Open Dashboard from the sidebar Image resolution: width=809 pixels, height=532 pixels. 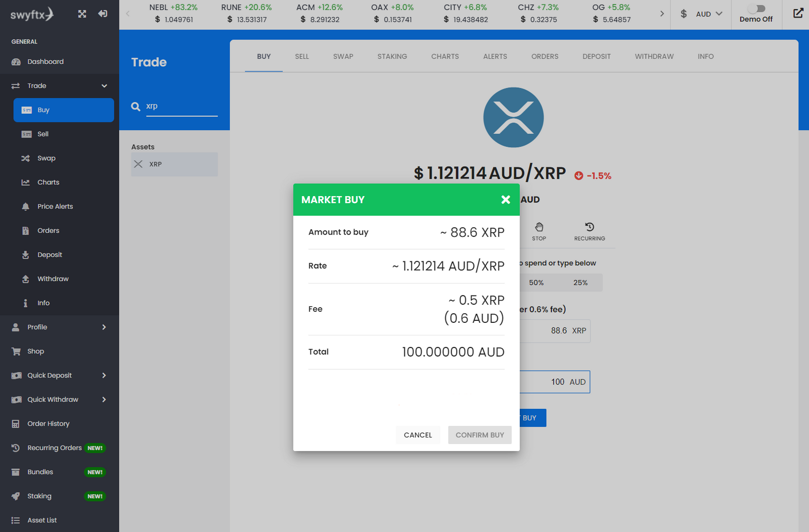coord(59,62)
